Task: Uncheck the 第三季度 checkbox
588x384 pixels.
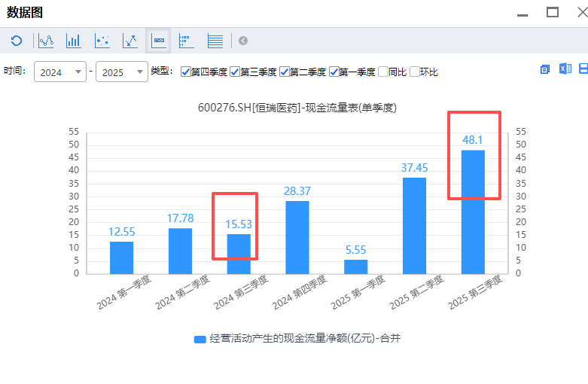Action: pyautogui.click(x=235, y=72)
